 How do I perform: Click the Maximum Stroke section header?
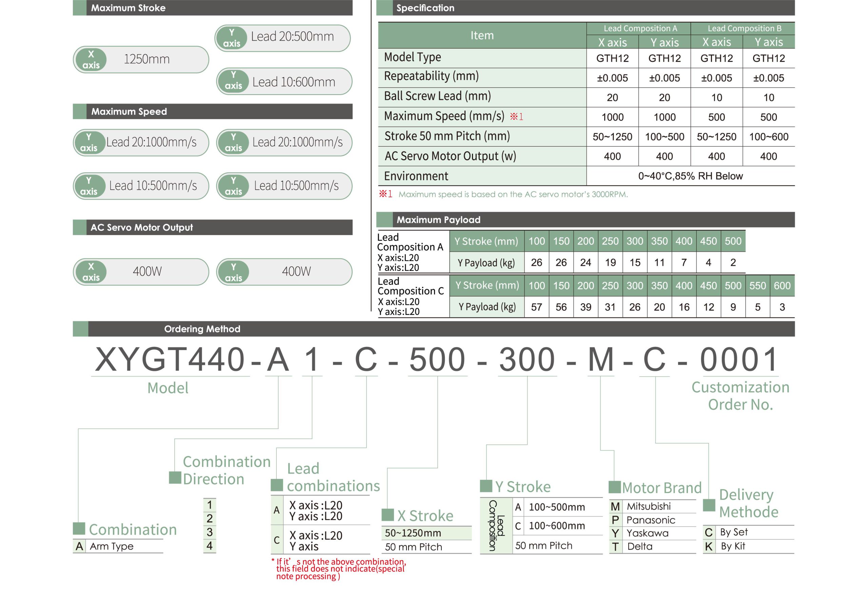tap(128, 8)
